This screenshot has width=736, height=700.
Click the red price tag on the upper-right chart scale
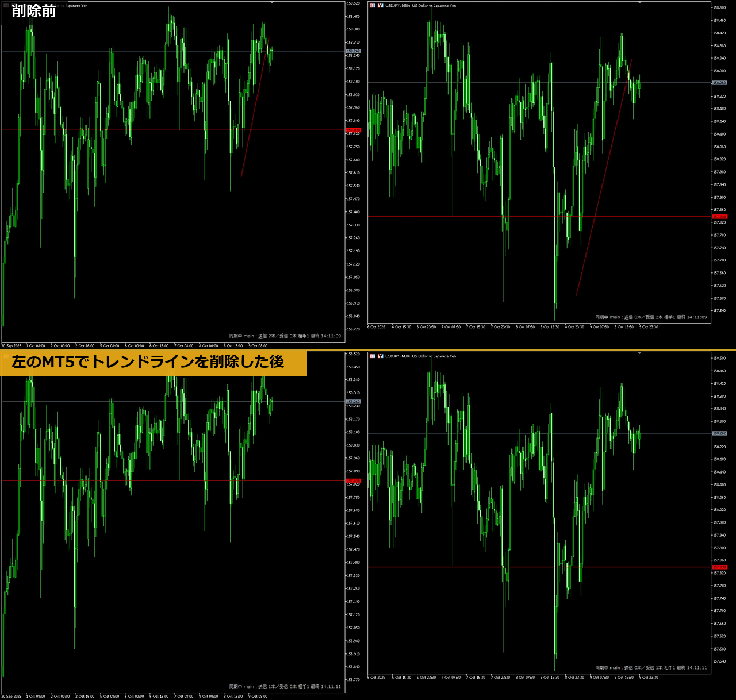719,217
